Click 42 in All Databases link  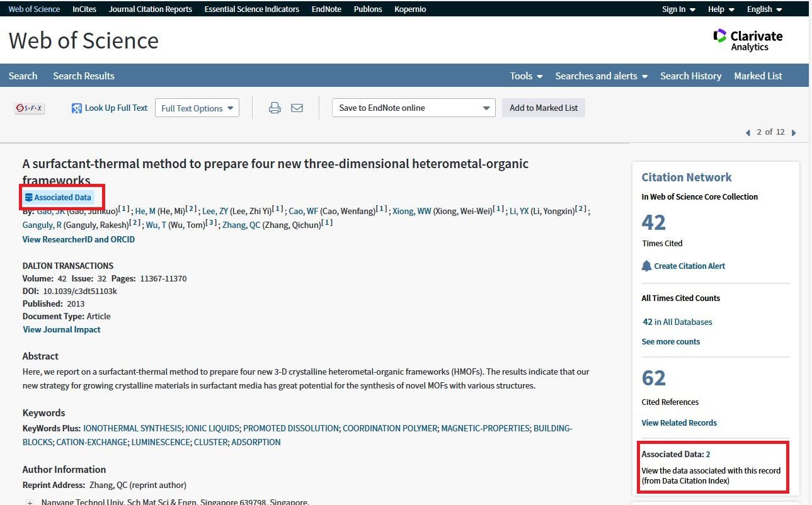pos(677,322)
